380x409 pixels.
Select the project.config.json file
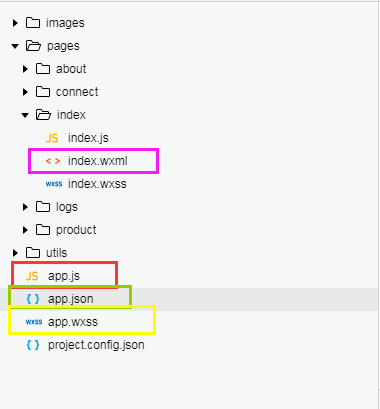coord(96,345)
